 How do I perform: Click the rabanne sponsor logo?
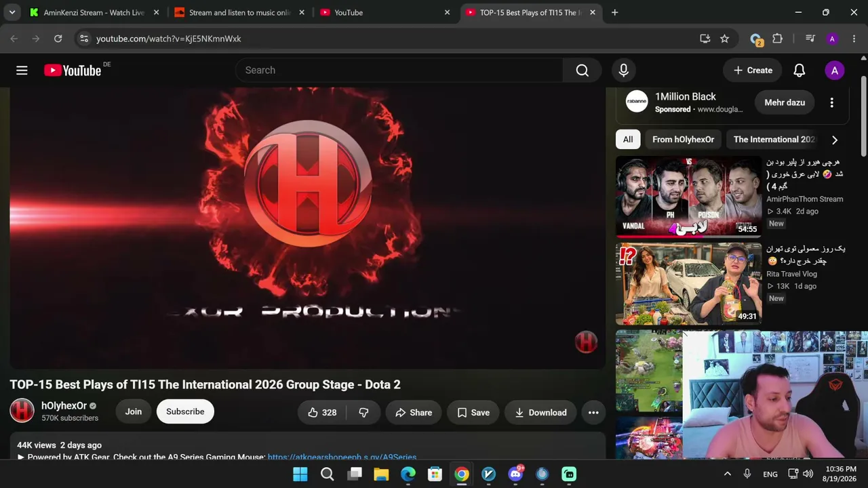pos(637,102)
